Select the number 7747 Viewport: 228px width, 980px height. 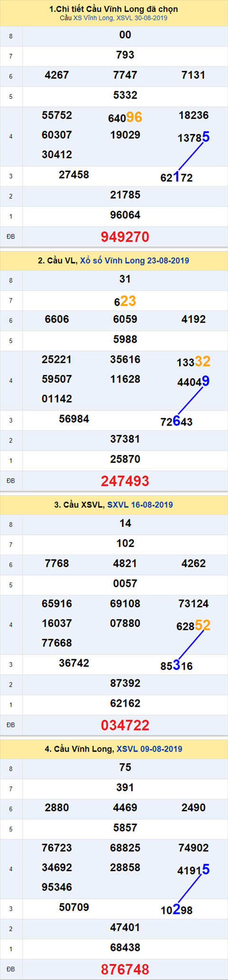click(x=125, y=75)
